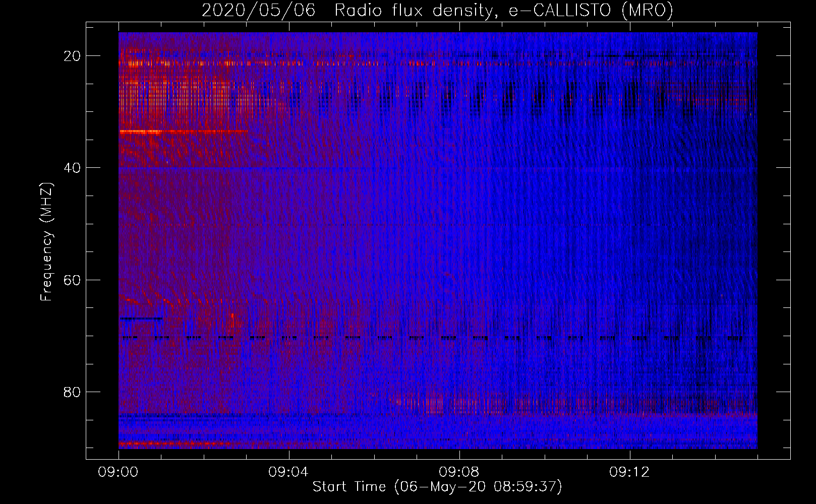Click the short dark horizontal line near 67 MHz
Image resolution: width=816 pixels, height=504 pixels.
(x=141, y=319)
